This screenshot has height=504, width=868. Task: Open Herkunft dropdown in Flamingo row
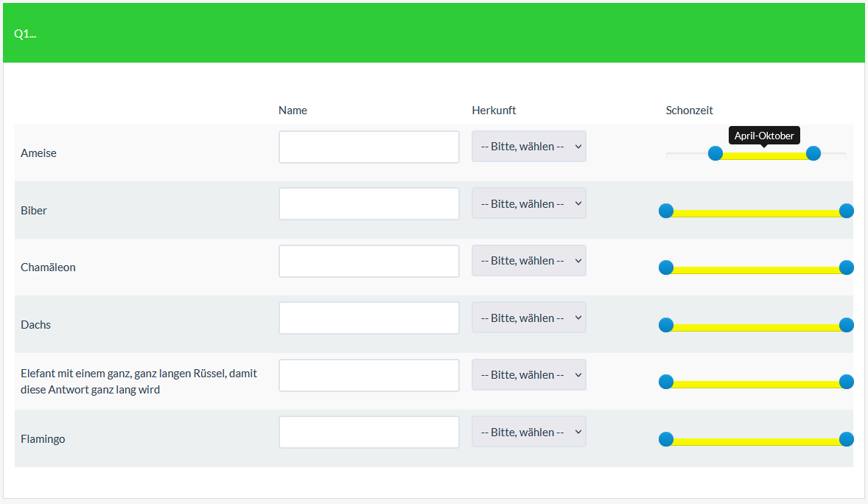click(528, 432)
